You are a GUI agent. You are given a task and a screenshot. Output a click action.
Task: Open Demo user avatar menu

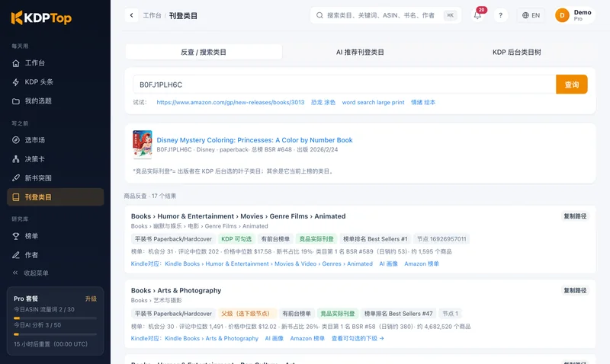(x=575, y=15)
